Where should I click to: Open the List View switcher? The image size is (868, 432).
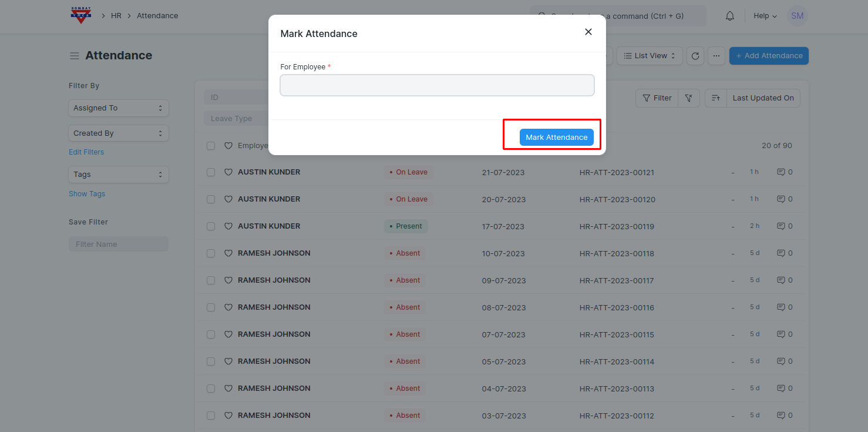pyautogui.click(x=650, y=56)
